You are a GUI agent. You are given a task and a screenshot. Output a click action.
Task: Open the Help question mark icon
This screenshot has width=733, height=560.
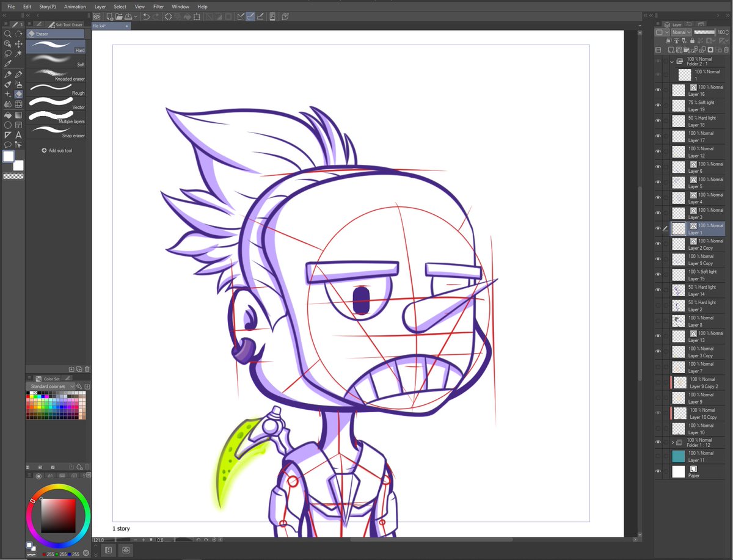(x=286, y=16)
